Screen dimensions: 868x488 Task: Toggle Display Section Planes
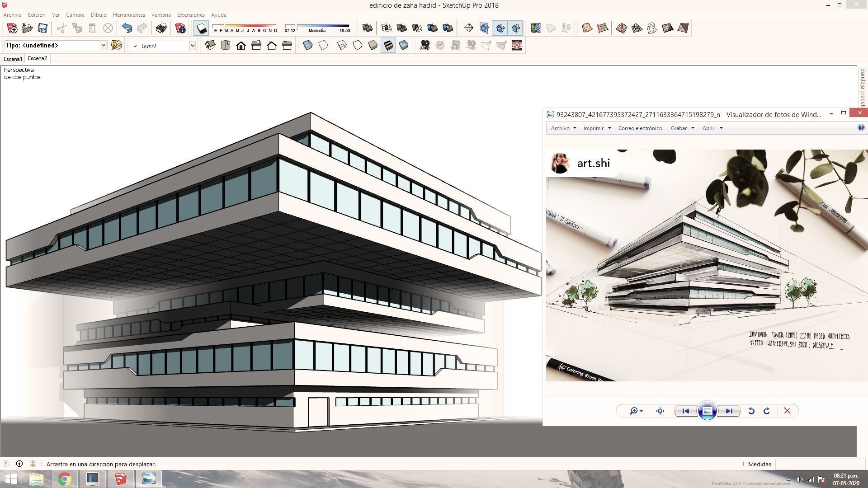pyautogui.click(x=484, y=28)
